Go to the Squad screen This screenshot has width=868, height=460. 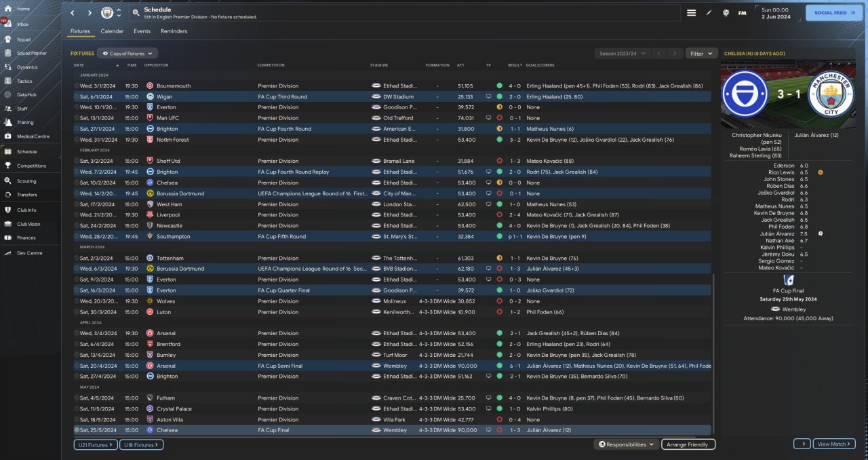(x=23, y=39)
